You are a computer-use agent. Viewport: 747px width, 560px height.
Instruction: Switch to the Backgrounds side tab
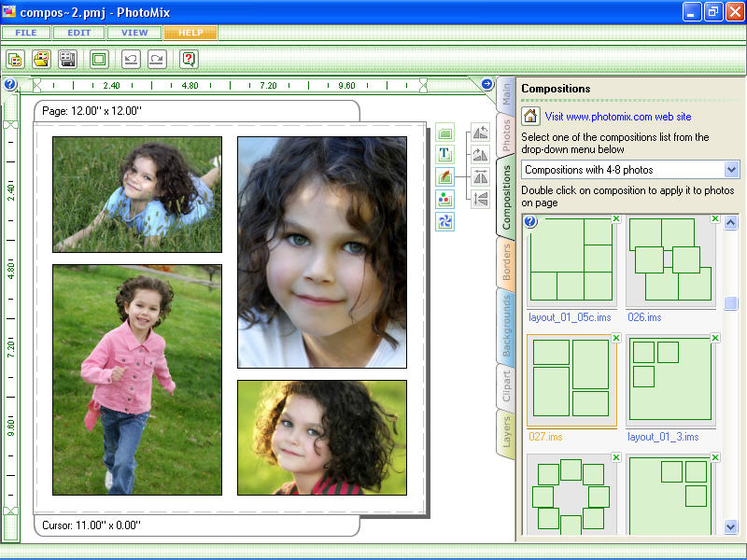(506, 326)
